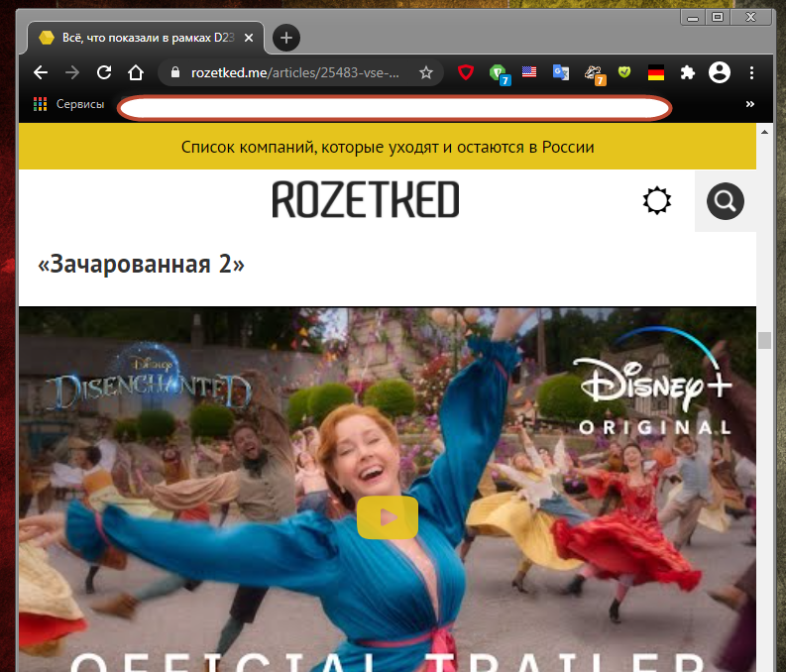Open the Google Translate extension

(560, 73)
